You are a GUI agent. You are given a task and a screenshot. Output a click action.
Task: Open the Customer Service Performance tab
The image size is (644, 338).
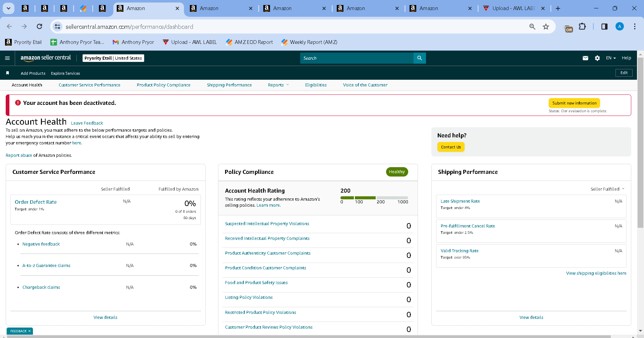[x=90, y=85]
